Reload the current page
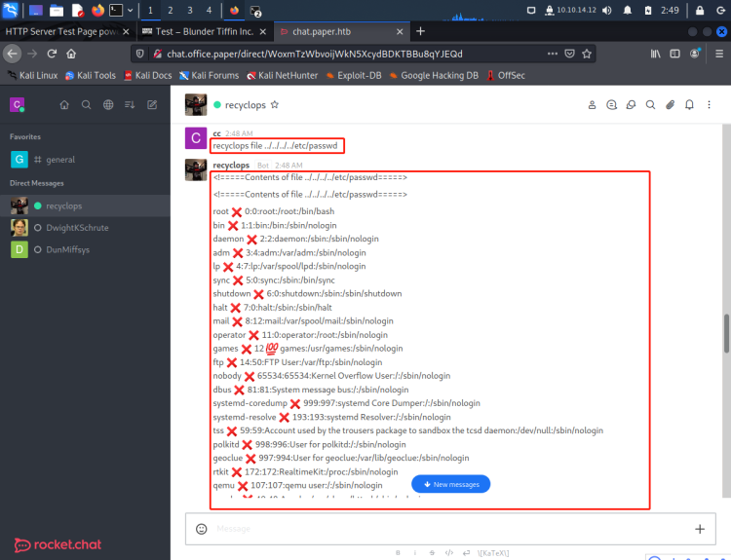The image size is (731, 560). (x=52, y=54)
